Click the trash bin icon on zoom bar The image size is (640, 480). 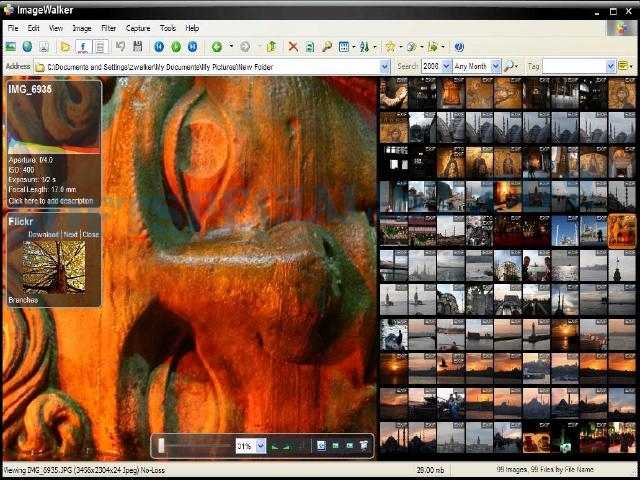(x=364, y=445)
